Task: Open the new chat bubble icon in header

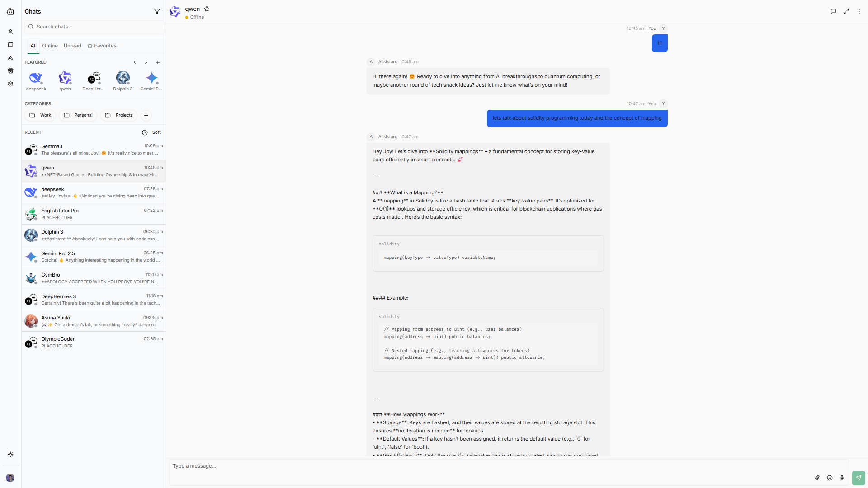Action: click(x=833, y=12)
